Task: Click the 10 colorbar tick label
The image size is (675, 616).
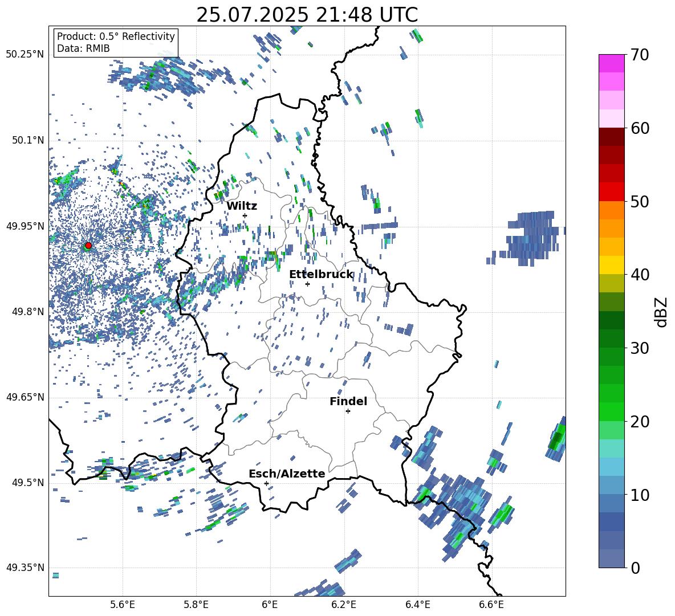Action: point(639,495)
